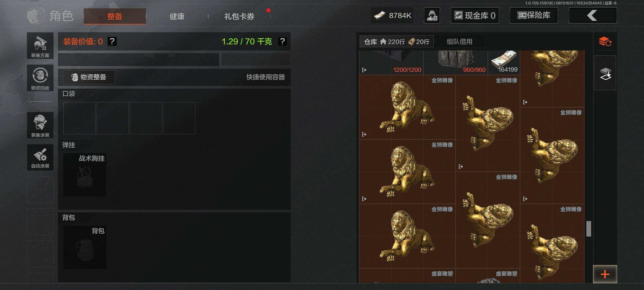644x290 pixels.
Task: Select the 组队借用 tab
Action: 459,42
